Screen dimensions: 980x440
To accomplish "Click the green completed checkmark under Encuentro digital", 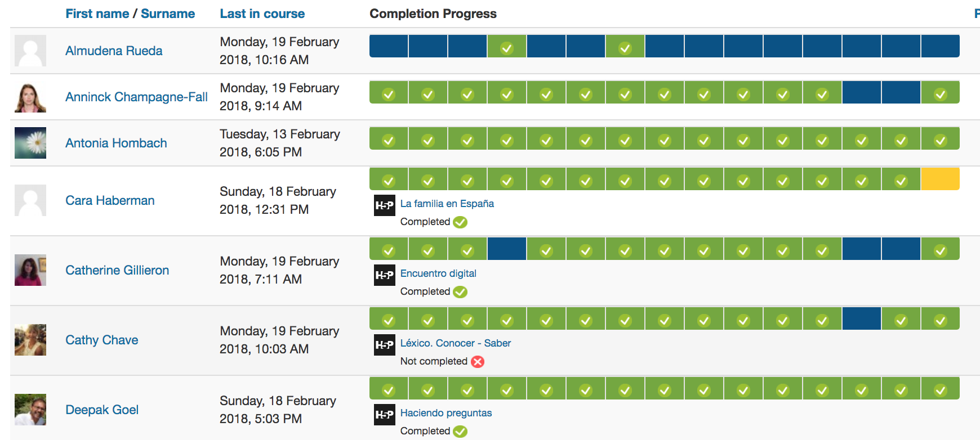I will click(x=460, y=292).
